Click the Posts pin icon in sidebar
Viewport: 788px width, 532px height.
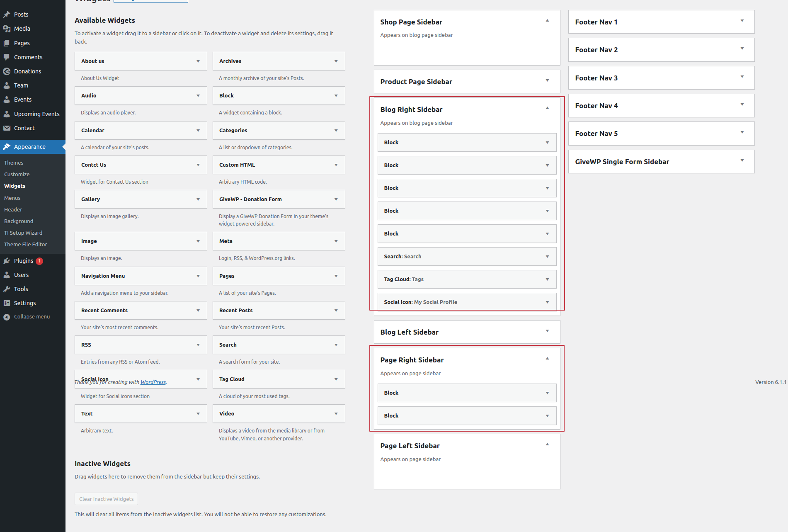(7, 15)
